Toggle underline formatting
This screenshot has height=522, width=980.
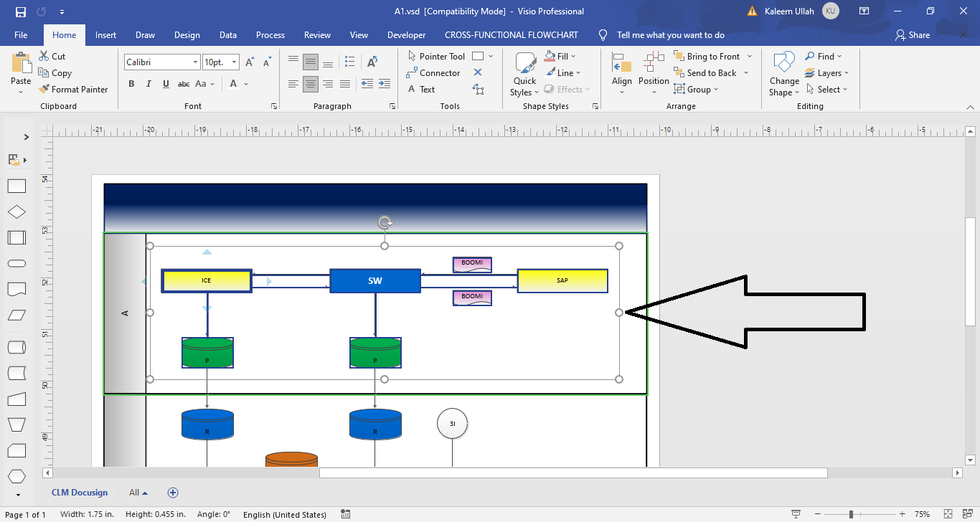pos(166,84)
